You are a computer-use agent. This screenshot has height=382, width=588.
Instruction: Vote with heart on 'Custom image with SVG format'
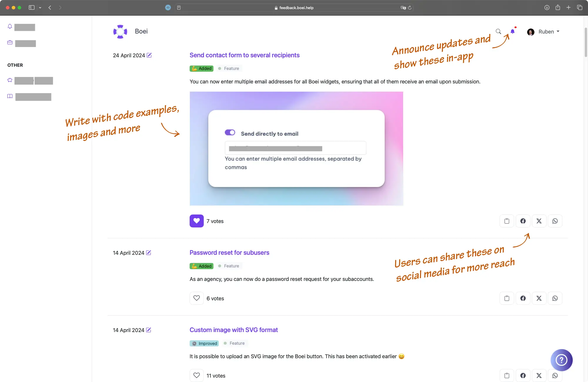point(196,375)
